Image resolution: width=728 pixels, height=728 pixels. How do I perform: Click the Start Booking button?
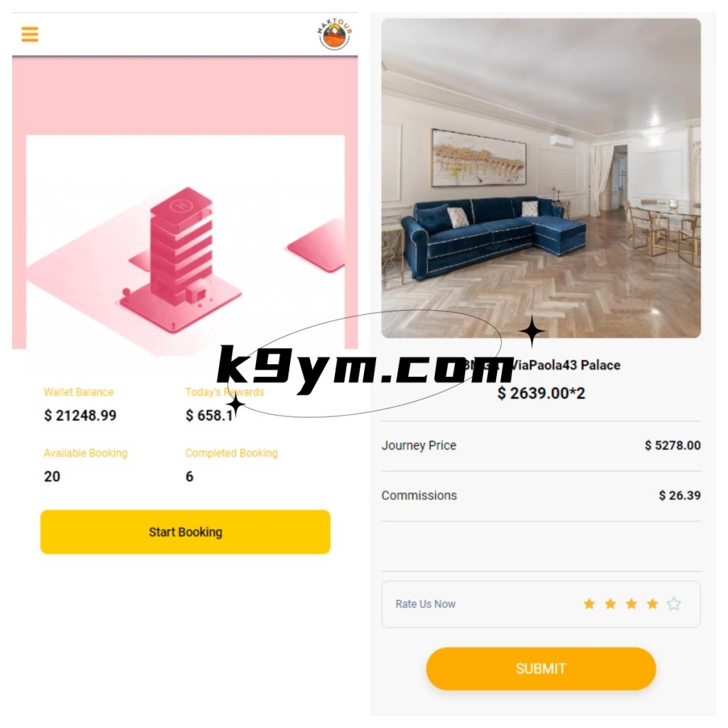186,532
